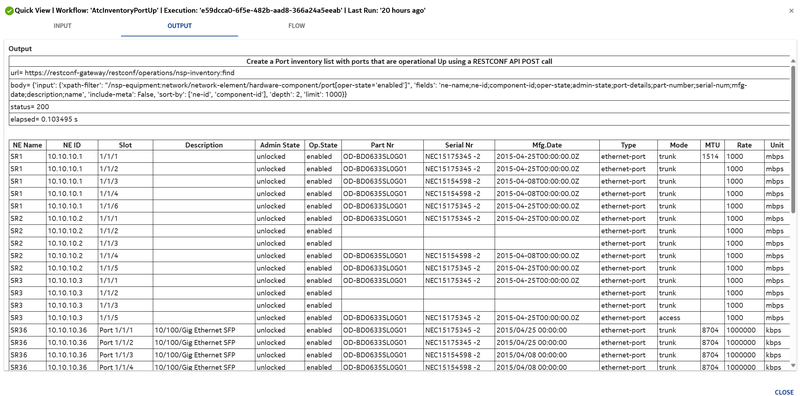800x396 pixels.
Task: Click the Mode column header
Action: pos(679,145)
